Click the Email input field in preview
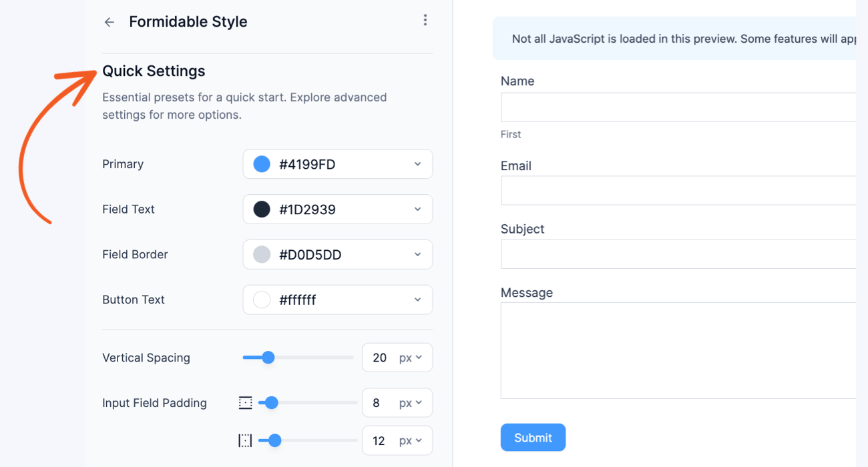This screenshot has height=467, width=868. (x=678, y=191)
